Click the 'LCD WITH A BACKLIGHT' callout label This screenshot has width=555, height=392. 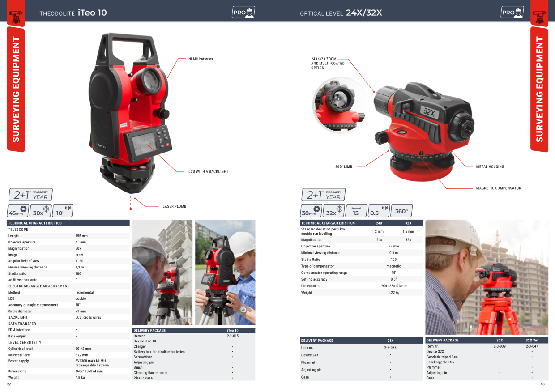[x=209, y=171]
